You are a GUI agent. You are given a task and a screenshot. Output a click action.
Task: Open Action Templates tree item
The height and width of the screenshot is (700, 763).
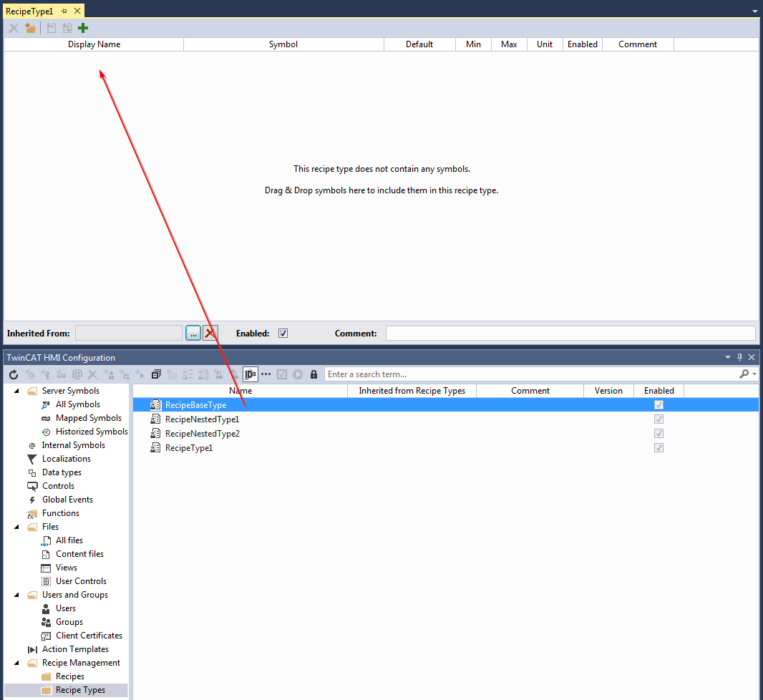point(75,649)
